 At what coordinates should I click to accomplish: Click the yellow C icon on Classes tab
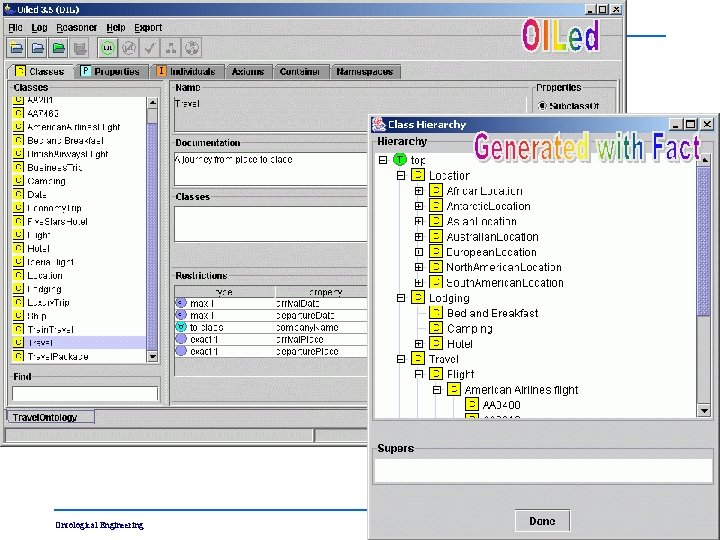(x=20, y=71)
